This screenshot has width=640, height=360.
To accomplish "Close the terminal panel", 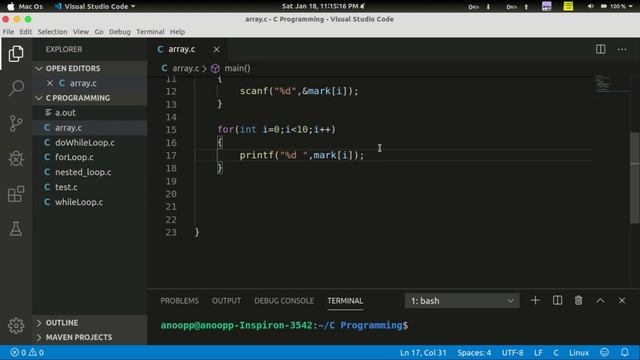I will coord(622,300).
